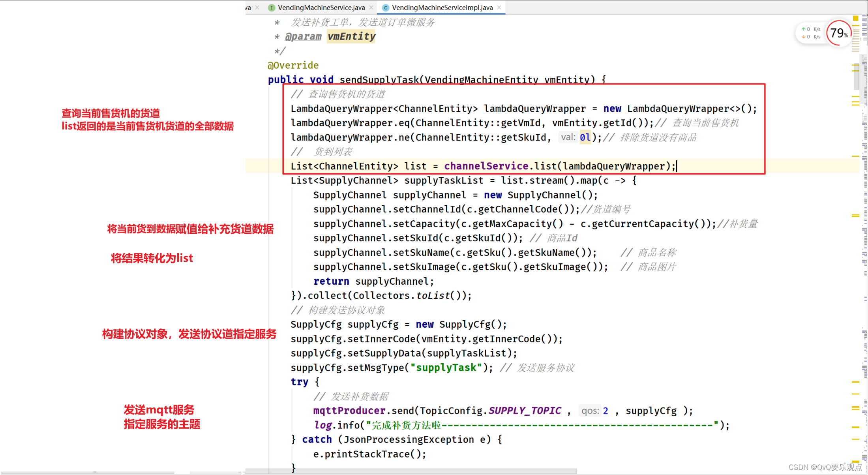Click the 79% memory indicator circle
The height and width of the screenshot is (475, 868).
pos(839,33)
